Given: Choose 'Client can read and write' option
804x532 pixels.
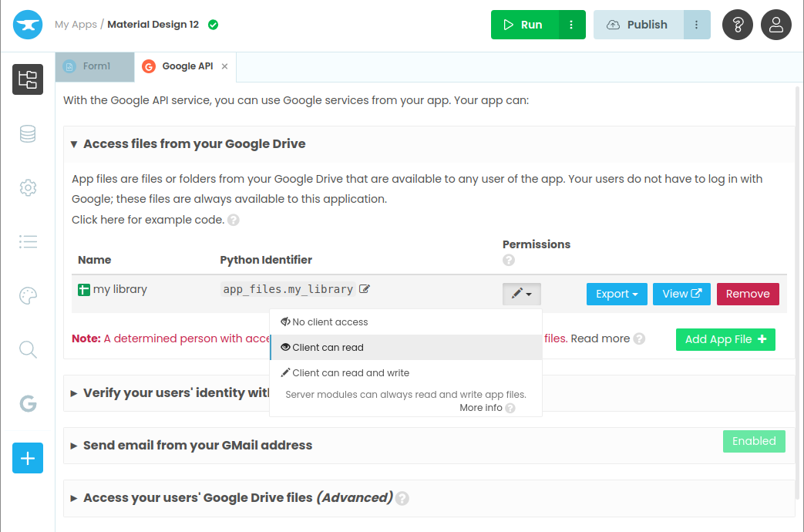Looking at the screenshot, I should pos(350,373).
